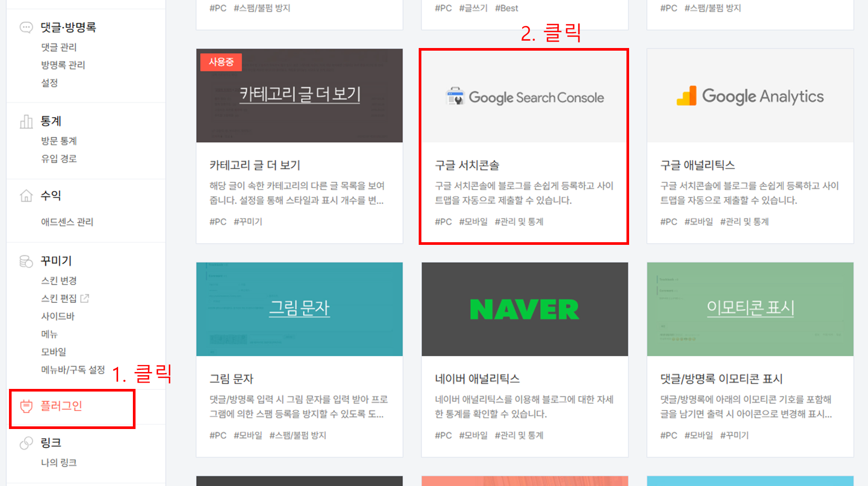Click #Best tag in the top row

coord(507,8)
